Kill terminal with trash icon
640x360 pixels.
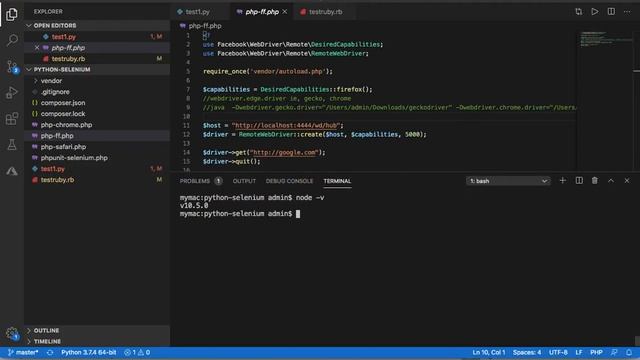coord(595,180)
